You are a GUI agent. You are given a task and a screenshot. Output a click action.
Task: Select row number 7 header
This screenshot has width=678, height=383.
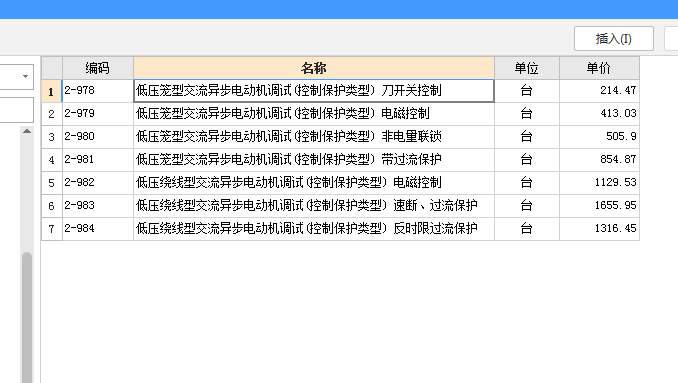[52, 228]
